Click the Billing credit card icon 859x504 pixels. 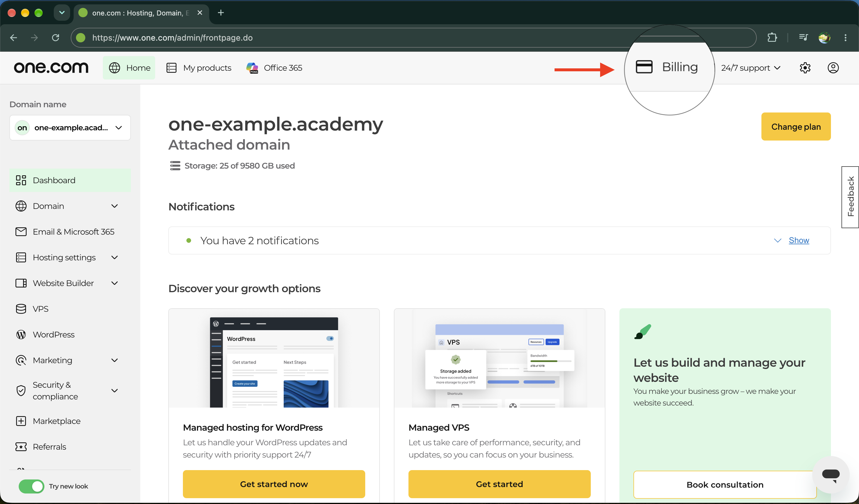coord(644,67)
